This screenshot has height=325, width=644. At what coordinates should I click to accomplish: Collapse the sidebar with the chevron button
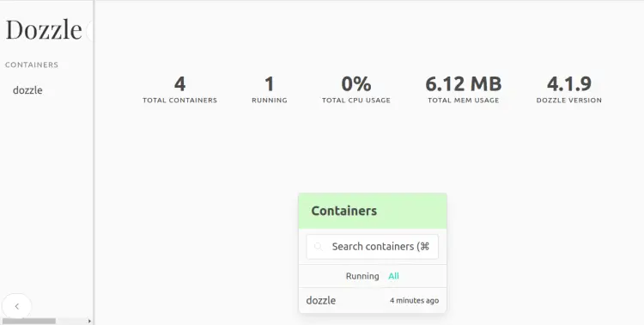[x=17, y=306]
